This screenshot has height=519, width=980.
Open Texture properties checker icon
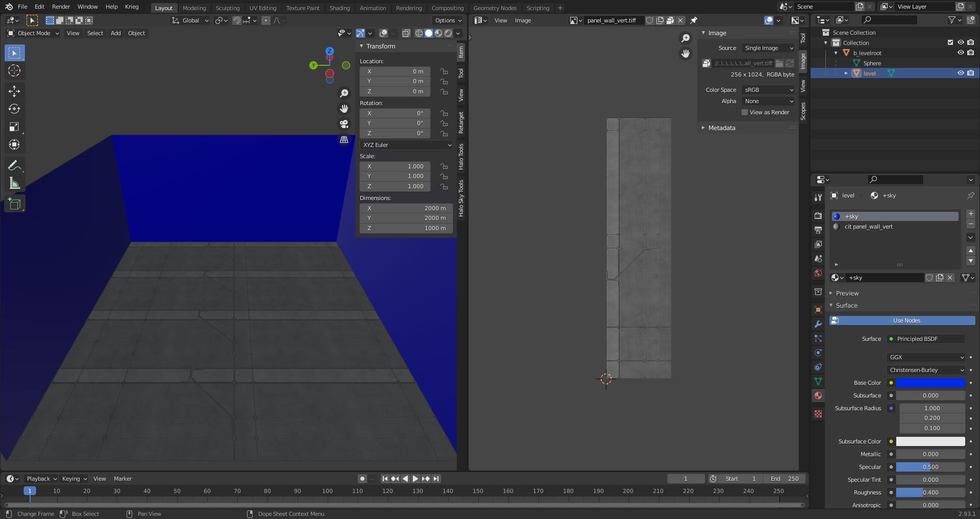[x=818, y=414]
